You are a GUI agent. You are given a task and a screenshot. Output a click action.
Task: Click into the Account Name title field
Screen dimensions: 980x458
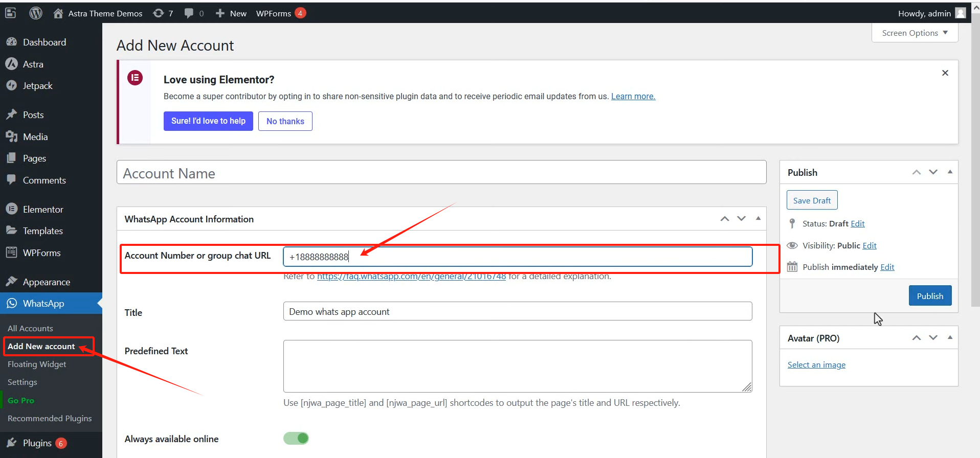(x=441, y=173)
